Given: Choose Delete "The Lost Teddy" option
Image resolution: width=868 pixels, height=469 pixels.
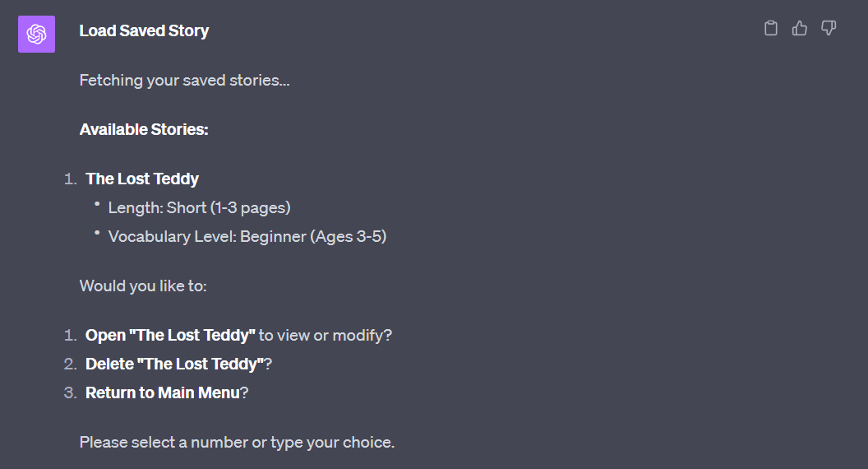Looking at the screenshot, I should click(175, 365).
